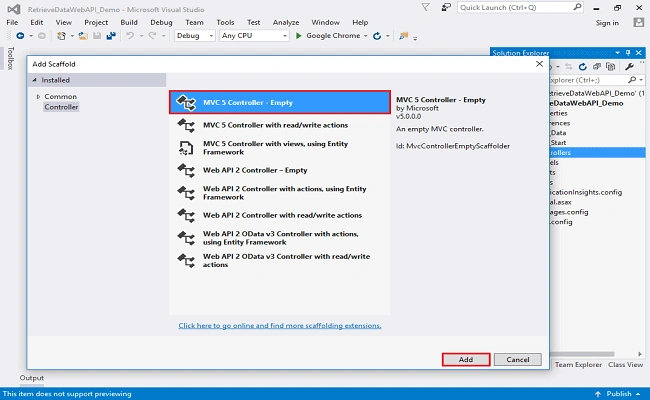Click the Add button
The width and height of the screenshot is (650, 400).
click(x=466, y=359)
